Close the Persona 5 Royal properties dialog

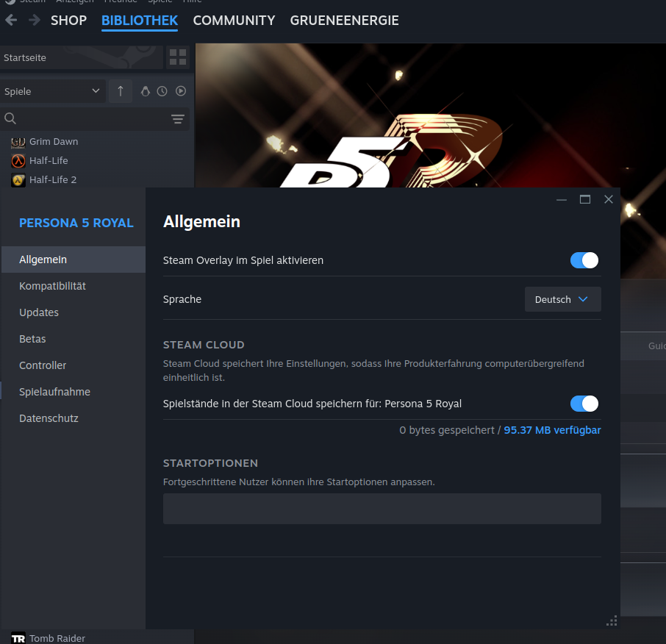click(x=608, y=199)
